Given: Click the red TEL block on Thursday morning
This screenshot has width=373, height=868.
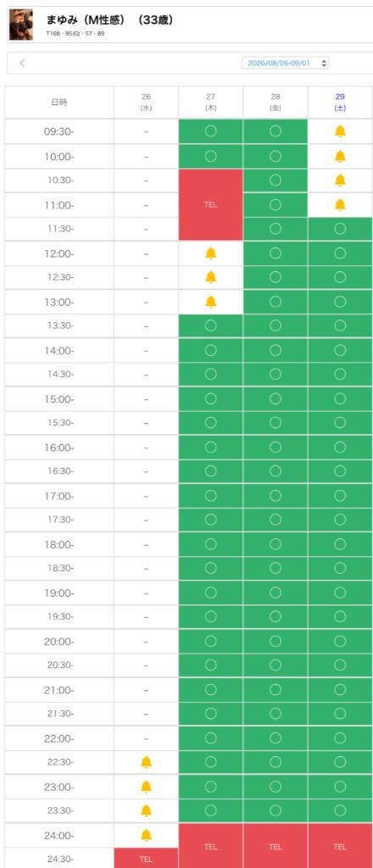Looking at the screenshot, I should (x=210, y=205).
